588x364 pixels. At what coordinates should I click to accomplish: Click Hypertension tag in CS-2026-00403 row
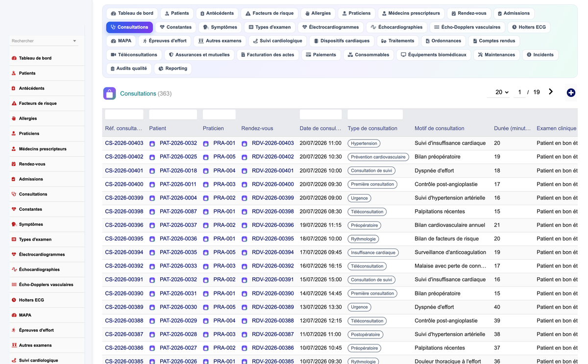tap(364, 144)
